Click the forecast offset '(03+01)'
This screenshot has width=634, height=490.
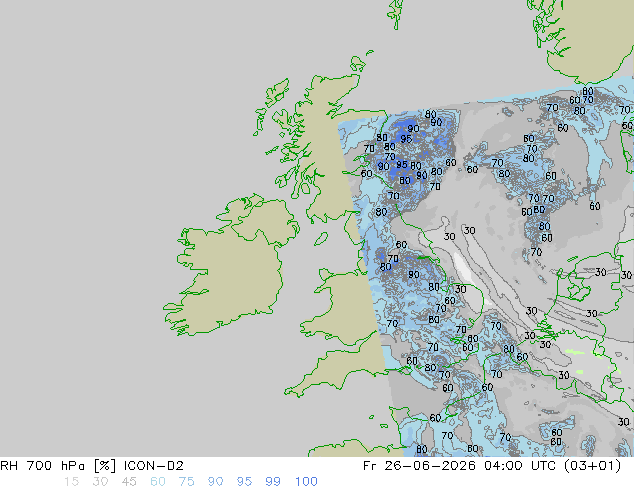pos(592,466)
